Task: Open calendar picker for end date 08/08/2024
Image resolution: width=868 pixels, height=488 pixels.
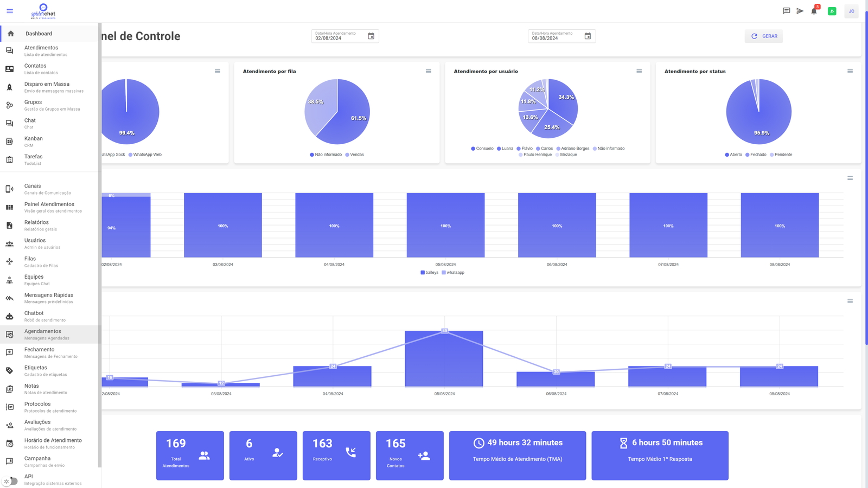Action: [x=588, y=36]
